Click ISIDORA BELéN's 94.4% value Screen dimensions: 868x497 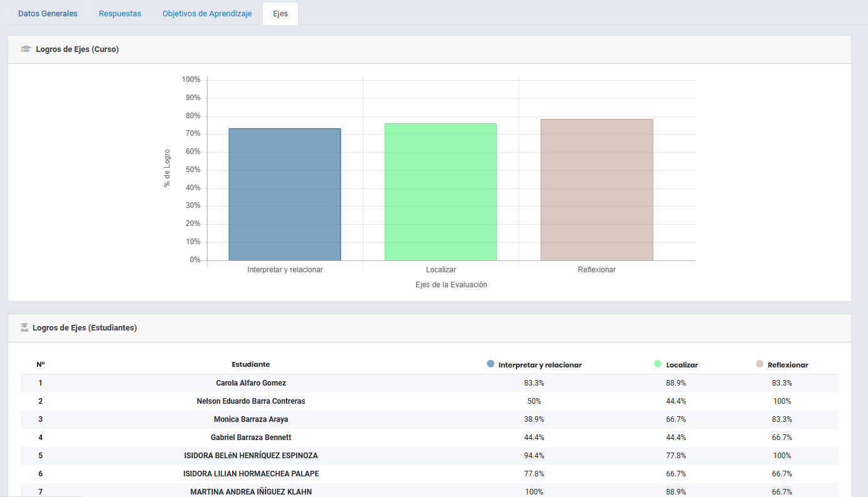pyautogui.click(x=534, y=456)
